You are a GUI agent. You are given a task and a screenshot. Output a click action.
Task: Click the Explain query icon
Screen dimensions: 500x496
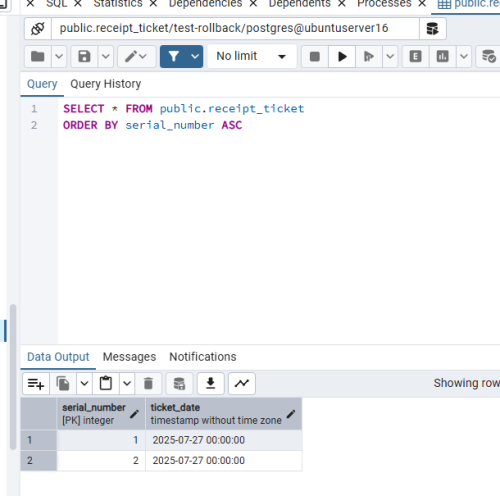coord(415,56)
